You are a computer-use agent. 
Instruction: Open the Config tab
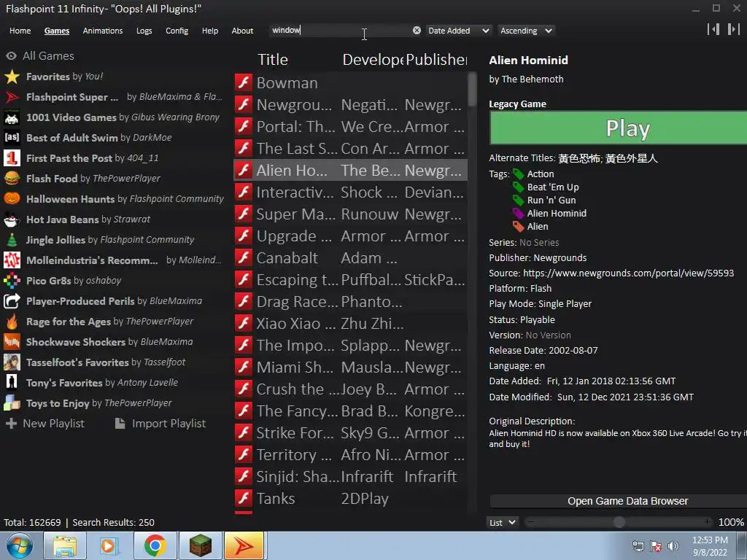tap(177, 31)
